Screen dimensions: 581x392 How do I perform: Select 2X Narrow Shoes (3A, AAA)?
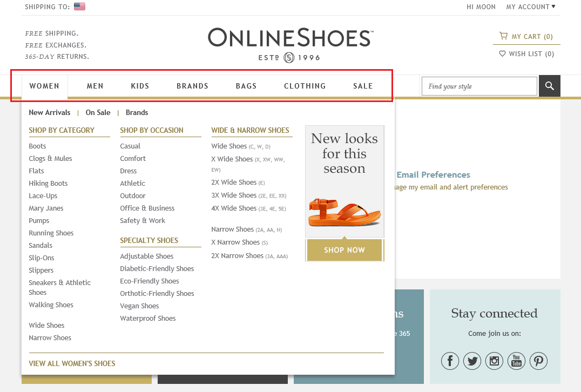tap(249, 255)
